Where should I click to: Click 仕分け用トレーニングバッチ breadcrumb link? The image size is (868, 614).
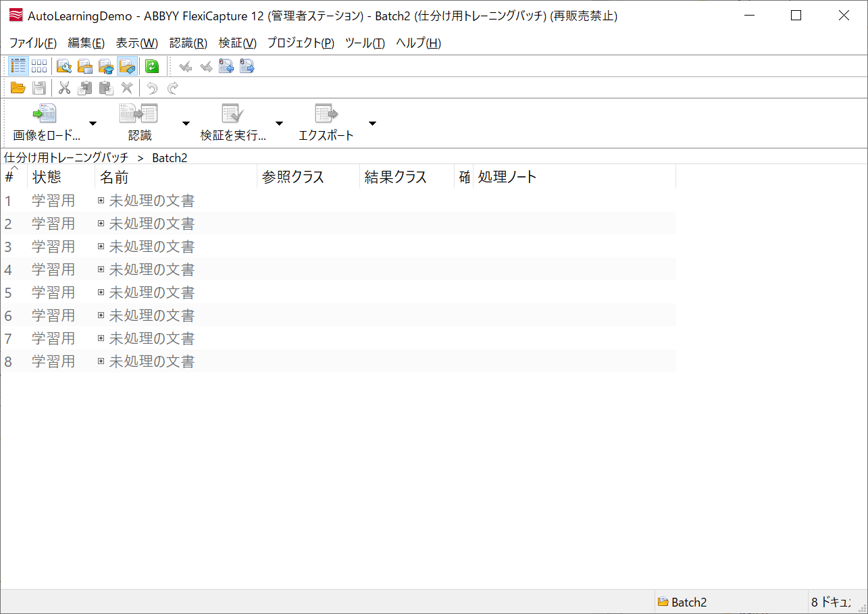click(x=66, y=157)
